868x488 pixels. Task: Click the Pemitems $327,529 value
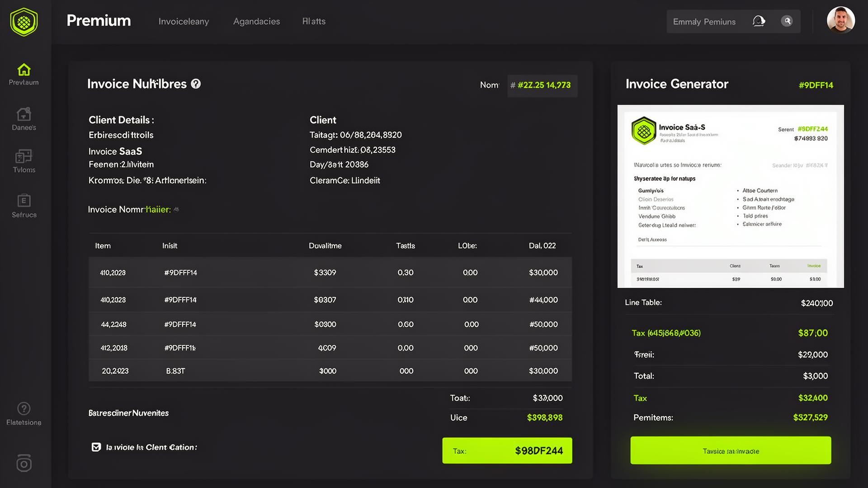coord(811,418)
